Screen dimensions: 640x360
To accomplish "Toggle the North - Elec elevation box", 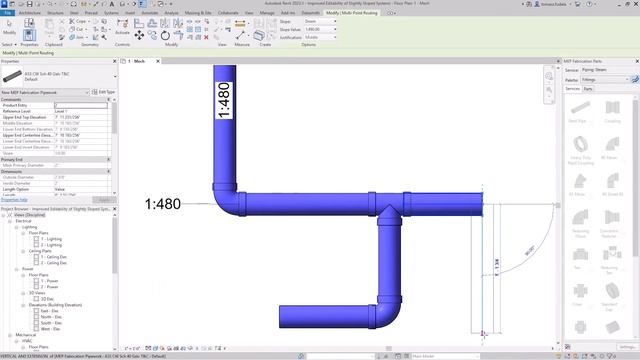I will click(36, 317).
